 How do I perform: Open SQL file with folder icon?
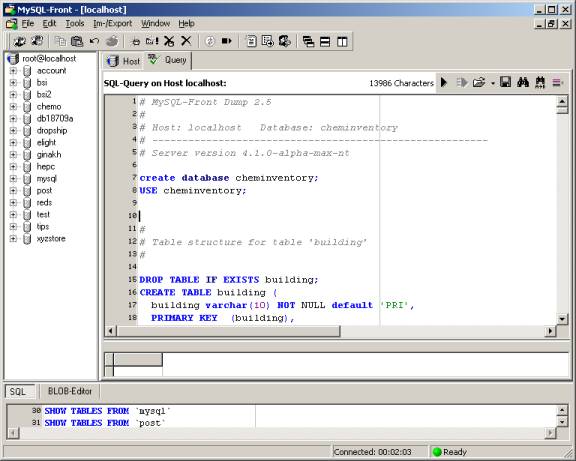(479, 82)
